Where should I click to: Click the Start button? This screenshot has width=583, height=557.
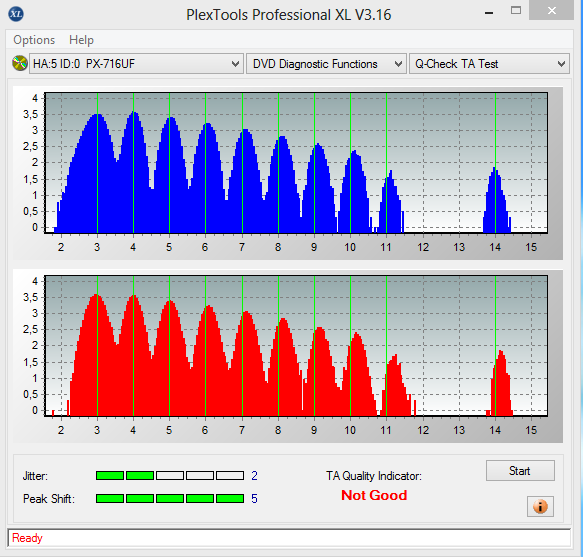point(520,471)
